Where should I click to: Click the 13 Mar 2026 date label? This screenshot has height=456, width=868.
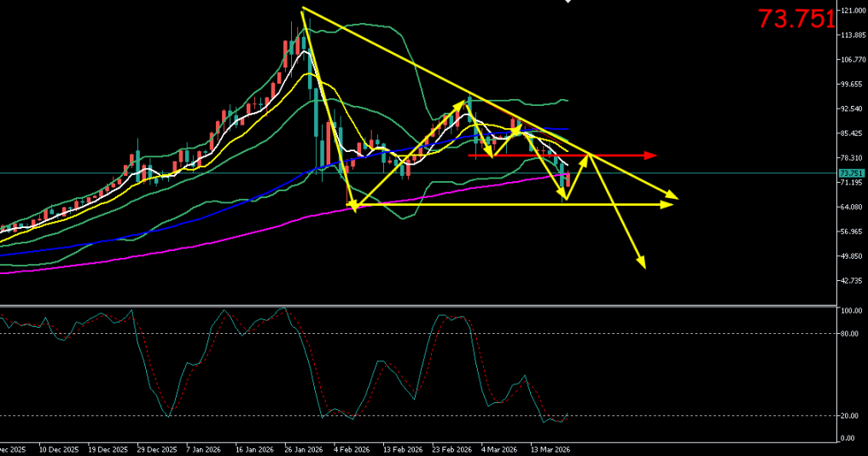pos(551,448)
